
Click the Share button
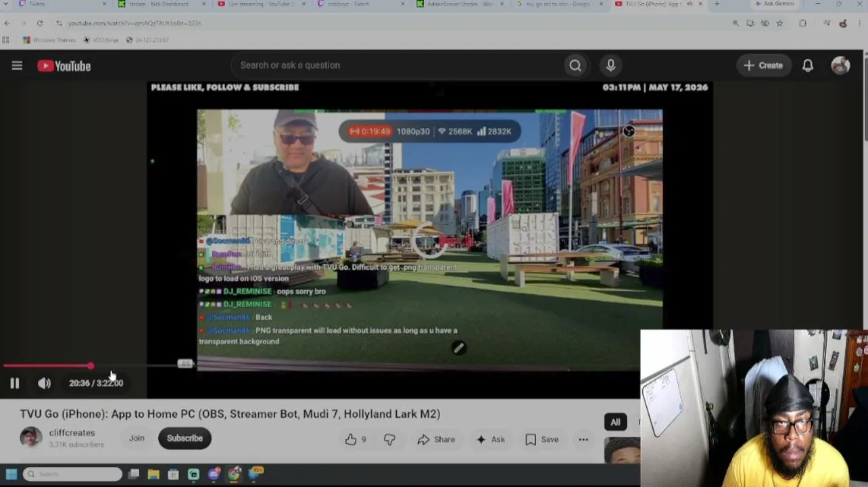(436, 440)
